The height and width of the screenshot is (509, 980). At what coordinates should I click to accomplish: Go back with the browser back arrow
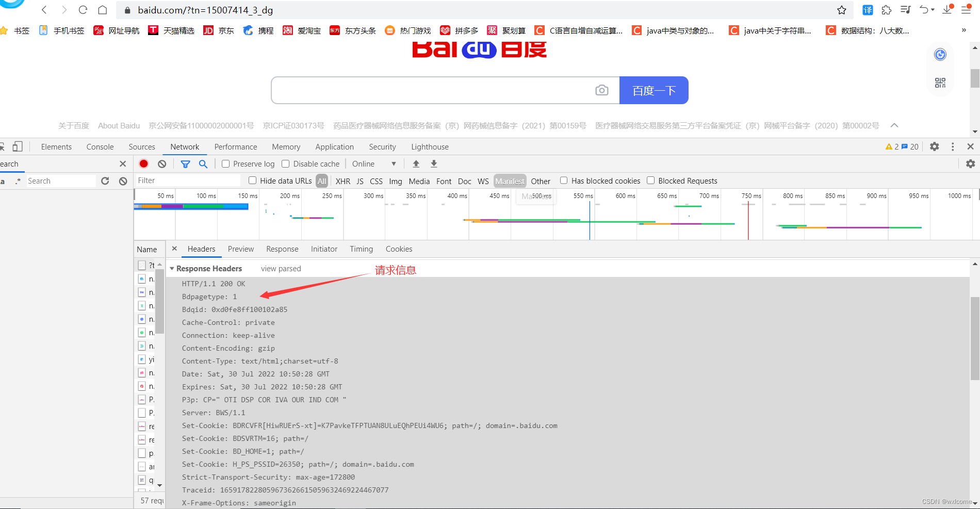click(x=44, y=10)
